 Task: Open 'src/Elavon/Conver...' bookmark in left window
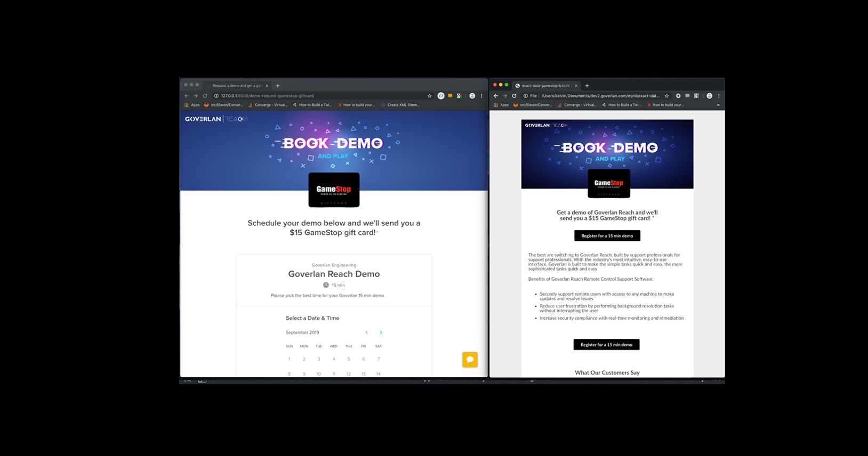pyautogui.click(x=223, y=105)
